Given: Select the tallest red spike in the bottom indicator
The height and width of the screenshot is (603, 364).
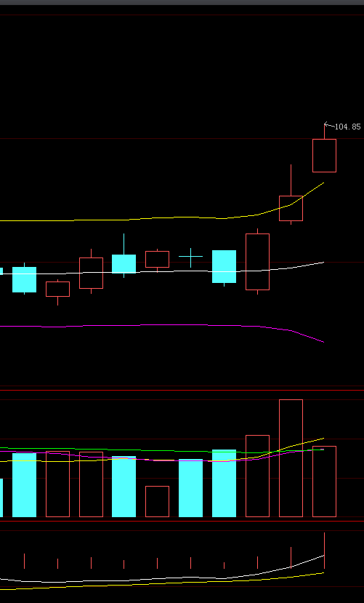Looking at the screenshot, I should tap(324, 551).
